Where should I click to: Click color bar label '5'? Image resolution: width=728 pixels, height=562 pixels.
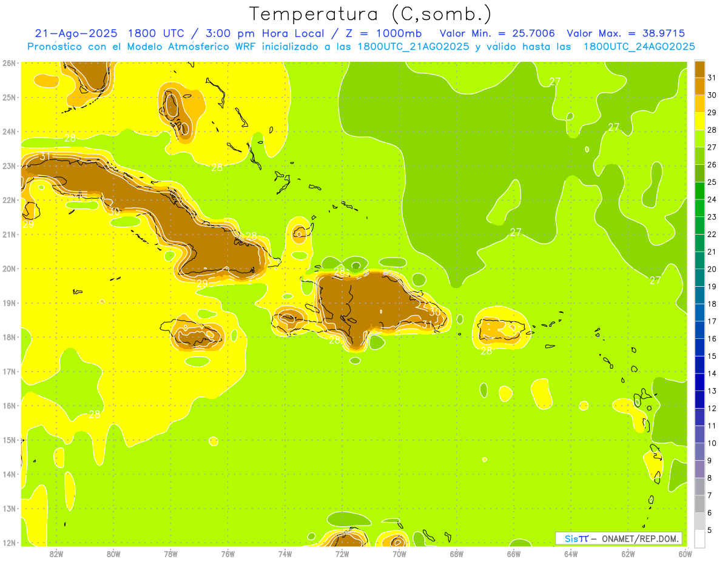click(x=710, y=530)
